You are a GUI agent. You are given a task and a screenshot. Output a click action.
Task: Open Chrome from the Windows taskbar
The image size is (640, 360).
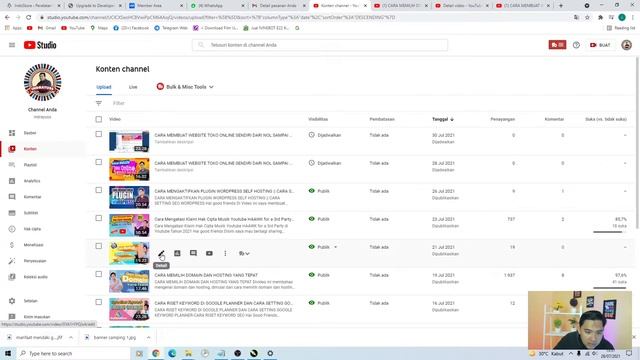pyautogui.click(x=156, y=353)
